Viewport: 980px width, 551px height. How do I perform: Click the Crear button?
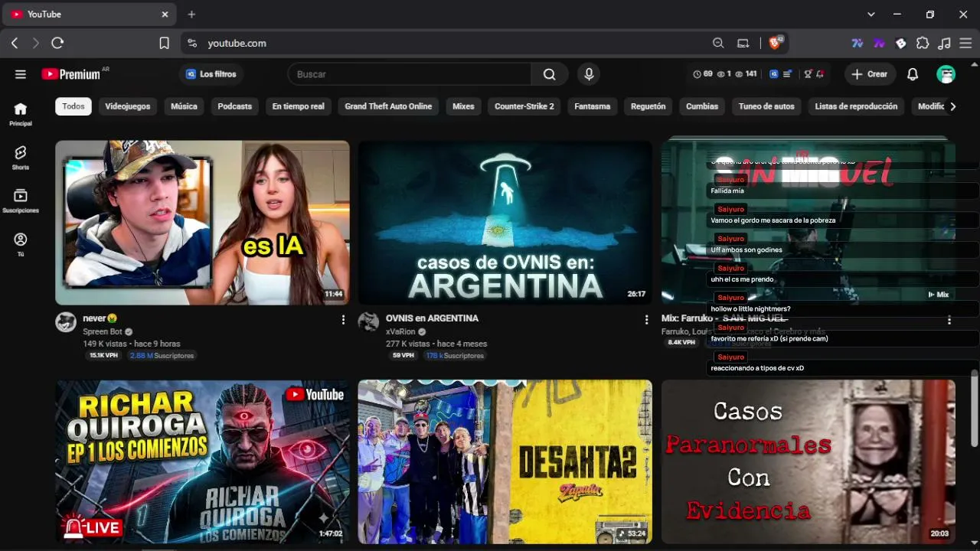[870, 74]
